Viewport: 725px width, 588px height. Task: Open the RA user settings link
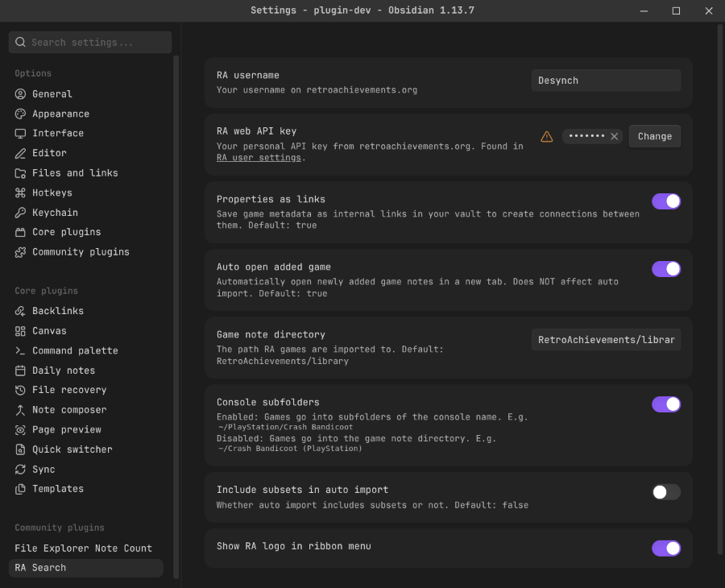point(259,158)
